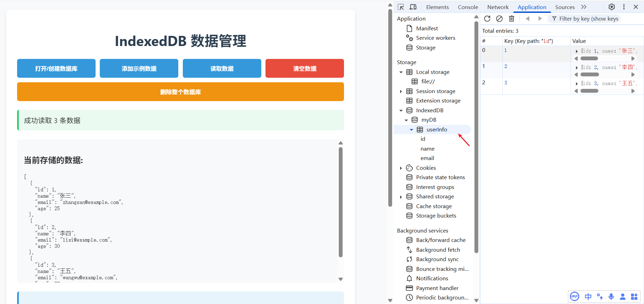Click the 读取数据 button
644x304 pixels.
[222, 68]
